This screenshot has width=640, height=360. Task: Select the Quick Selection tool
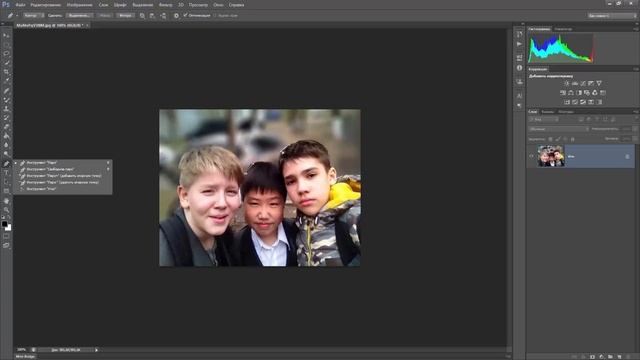coord(6,62)
